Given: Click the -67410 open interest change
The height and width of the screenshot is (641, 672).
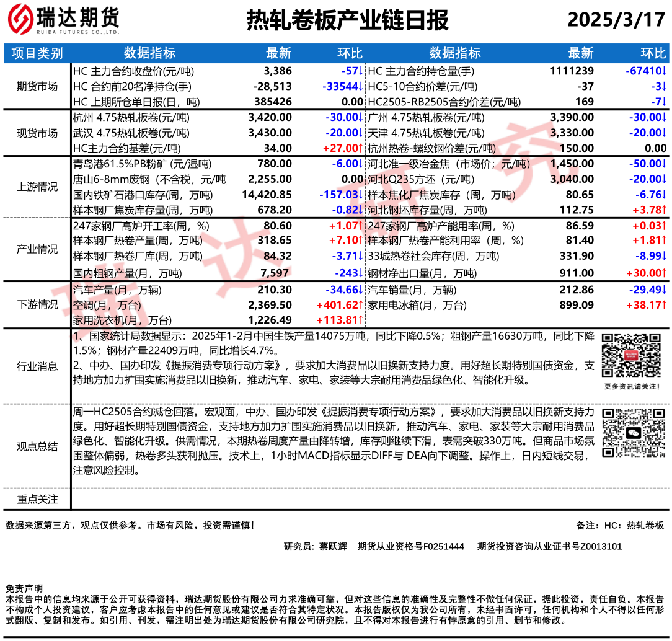Looking at the screenshot, I should pyautogui.click(x=646, y=71).
